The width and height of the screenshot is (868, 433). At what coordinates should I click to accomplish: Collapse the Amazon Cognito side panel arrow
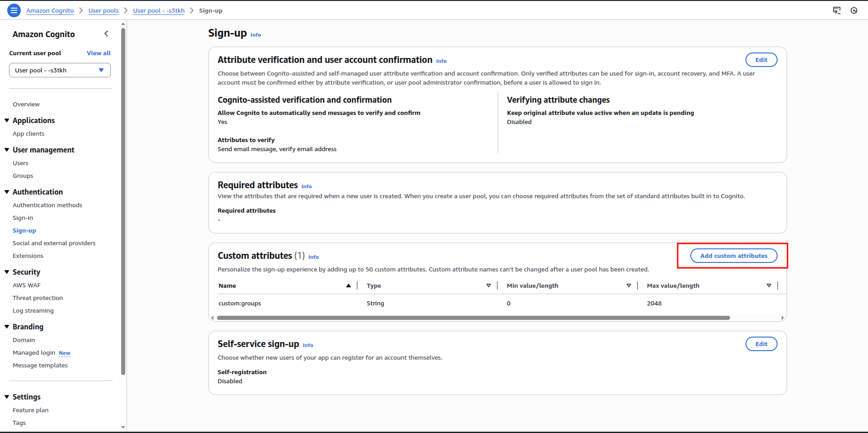point(106,33)
